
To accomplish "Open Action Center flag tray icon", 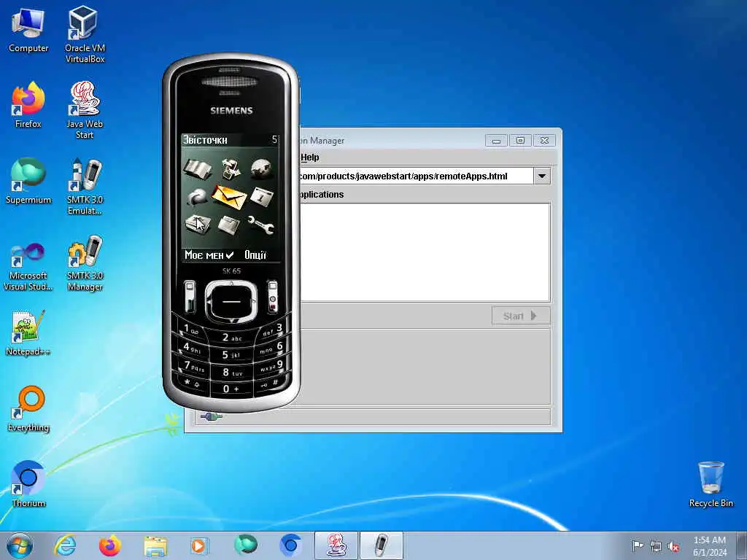I will pos(637,545).
